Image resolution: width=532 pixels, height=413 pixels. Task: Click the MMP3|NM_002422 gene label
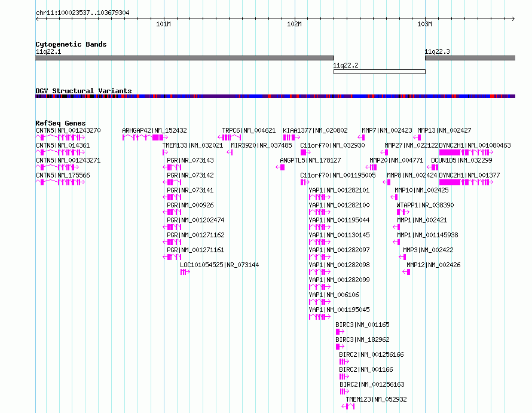(x=428, y=250)
